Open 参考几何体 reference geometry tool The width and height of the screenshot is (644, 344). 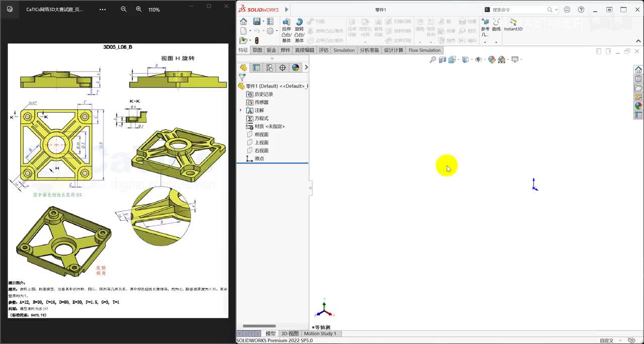coord(485,28)
